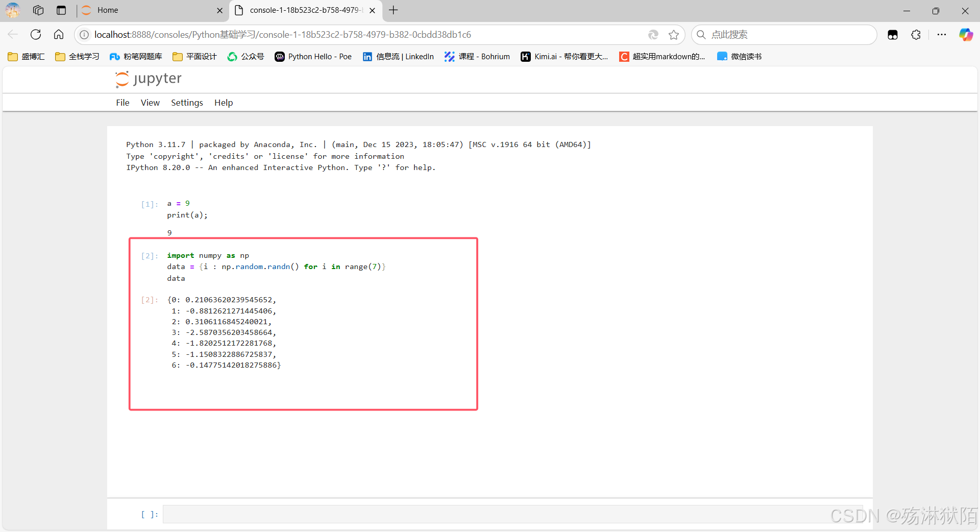Reload the page with refresh icon

coord(36,34)
